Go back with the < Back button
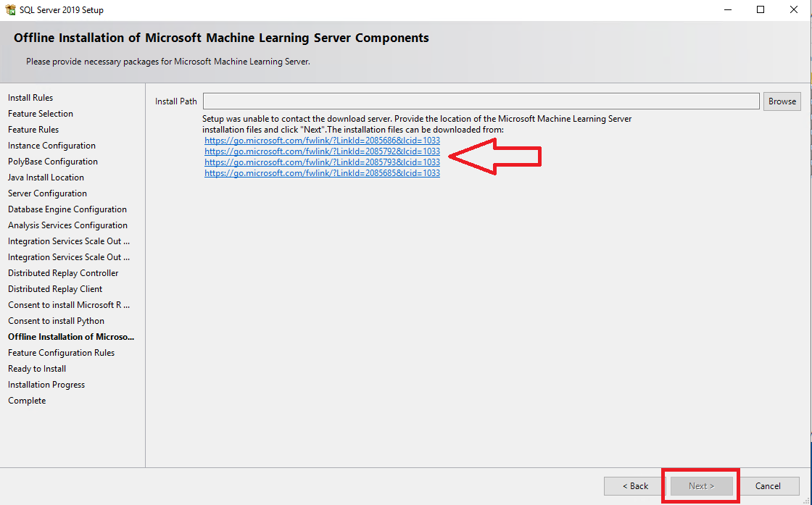Image resolution: width=812 pixels, height=505 pixels. point(635,486)
